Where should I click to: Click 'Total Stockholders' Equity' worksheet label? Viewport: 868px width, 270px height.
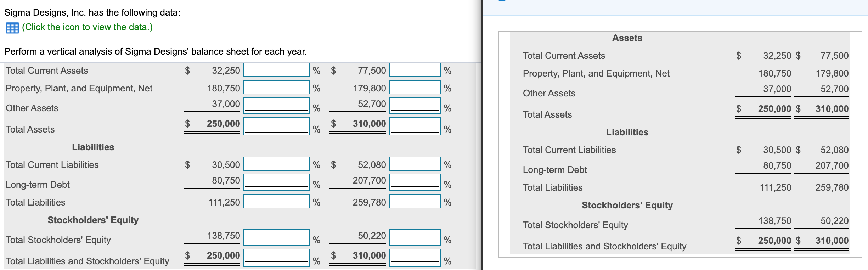click(x=58, y=240)
